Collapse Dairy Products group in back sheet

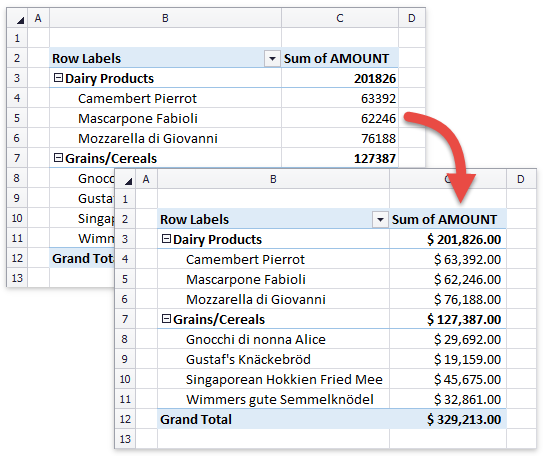(x=58, y=78)
